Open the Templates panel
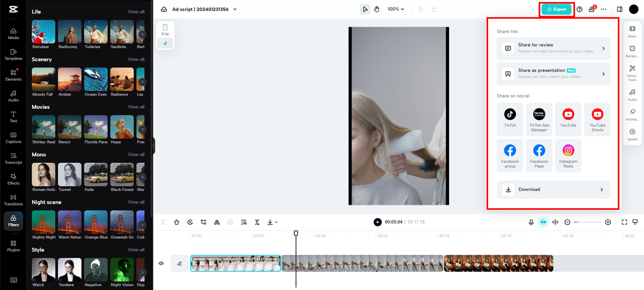 [x=14, y=54]
